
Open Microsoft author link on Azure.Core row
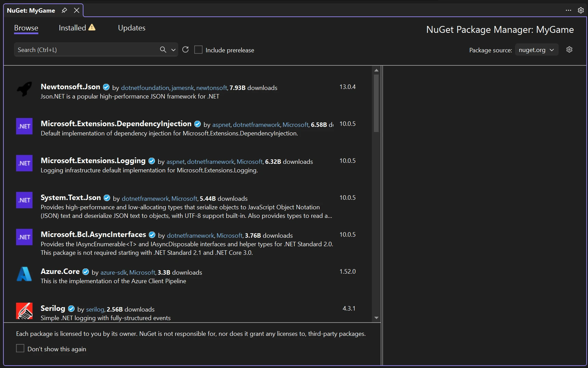coord(142,273)
